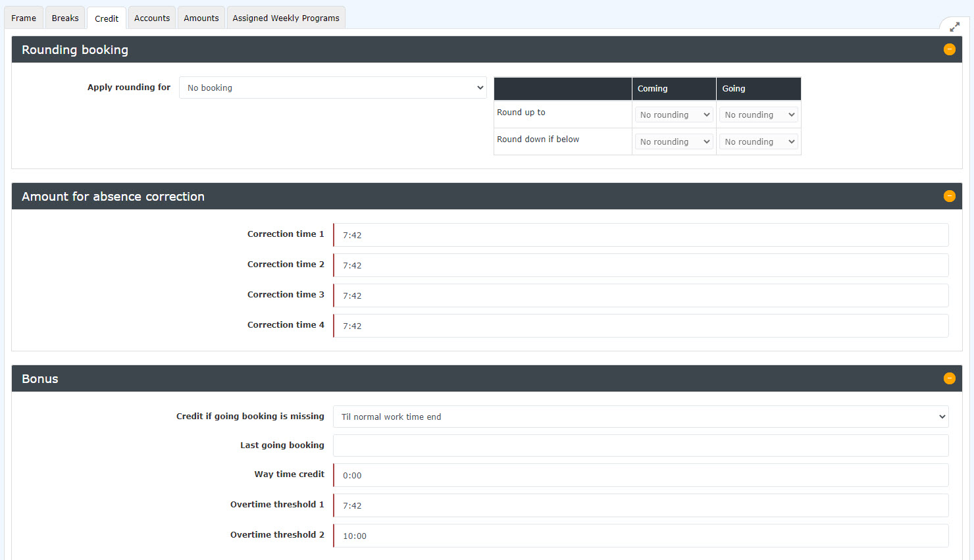Click the Correction time 3 field
974x560 pixels.
tap(641, 295)
